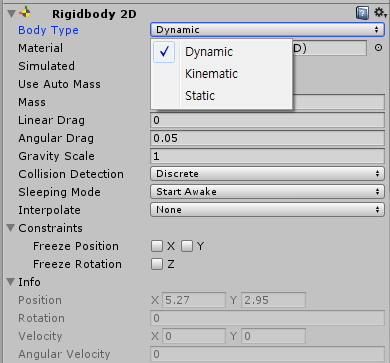Click the Body Type label
Screen dimensions: 390x363
pos(48,30)
